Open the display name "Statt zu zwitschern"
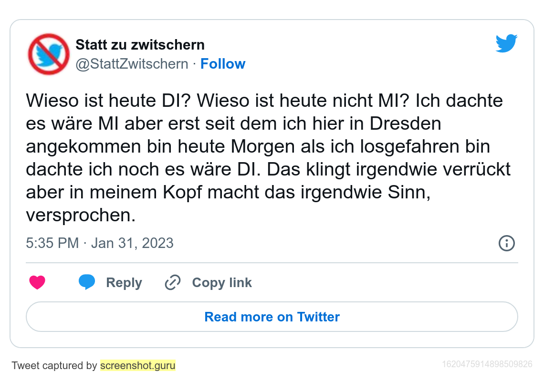The image size is (544, 392). [140, 45]
